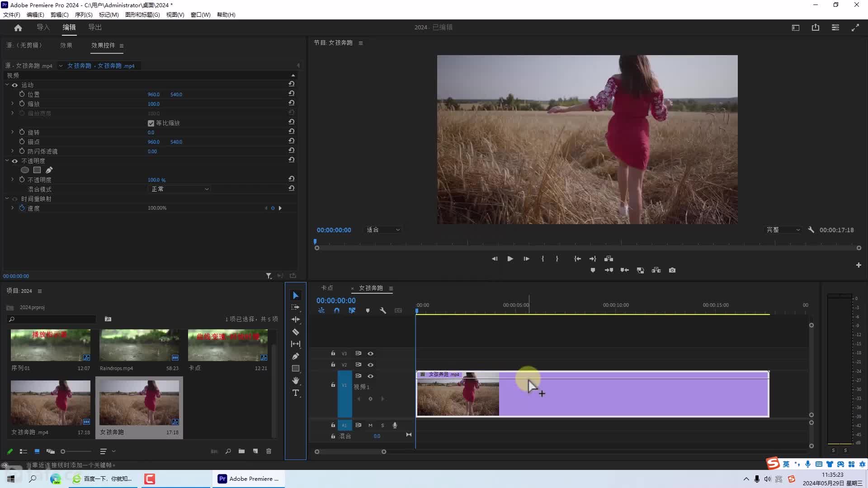Expand anti-flicker filter property
Screen dimensions: 868x488
tap(12, 151)
